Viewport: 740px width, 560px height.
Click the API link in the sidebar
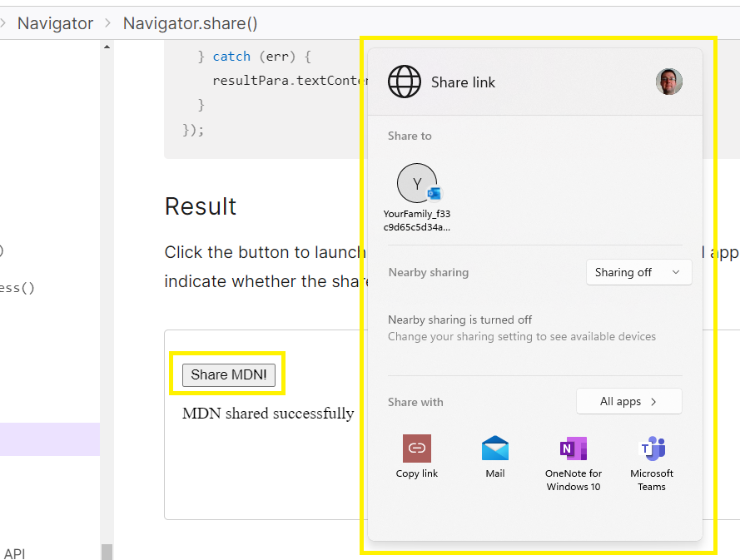pos(15,553)
